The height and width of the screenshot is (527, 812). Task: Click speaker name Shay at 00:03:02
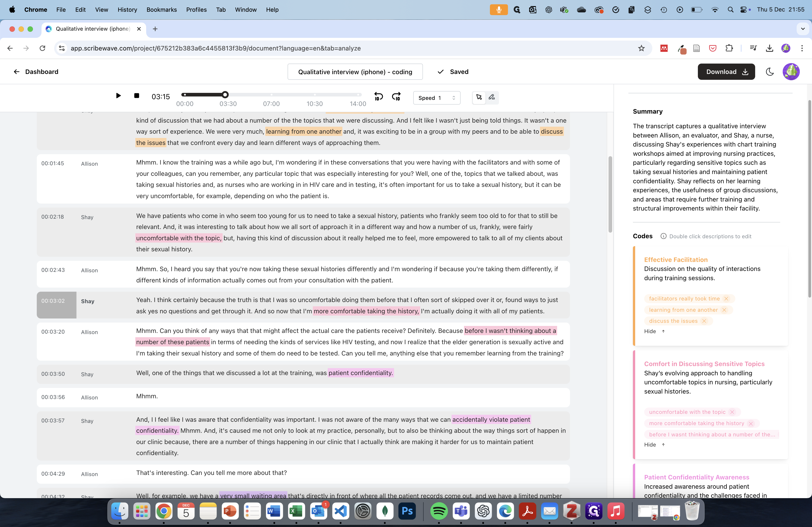point(88,301)
